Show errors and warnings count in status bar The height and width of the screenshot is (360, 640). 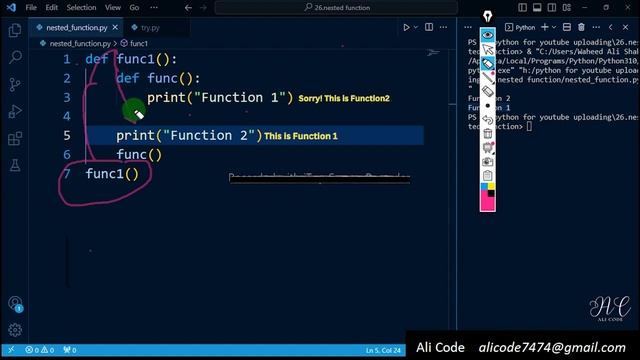click(40, 350)
